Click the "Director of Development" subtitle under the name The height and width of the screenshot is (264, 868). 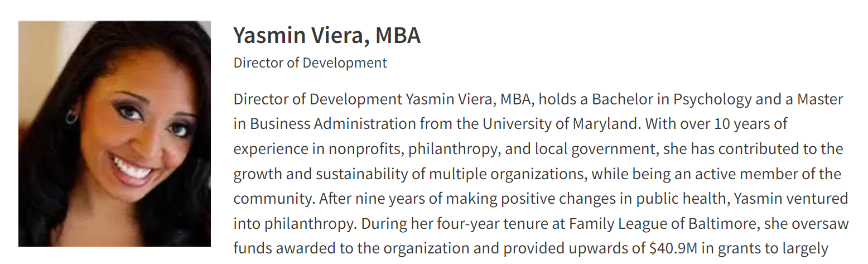pyautogui.click(x=310, y=63)
